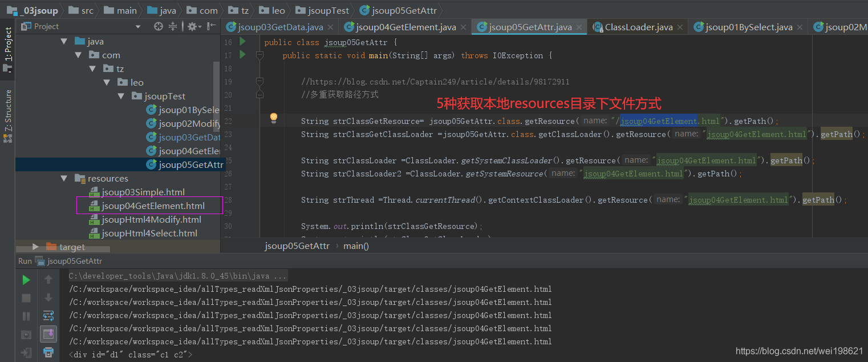Hide the Project tool window with arrow icon
The height and width of the screenshot is (362, 868).
[x=212, y=26]
